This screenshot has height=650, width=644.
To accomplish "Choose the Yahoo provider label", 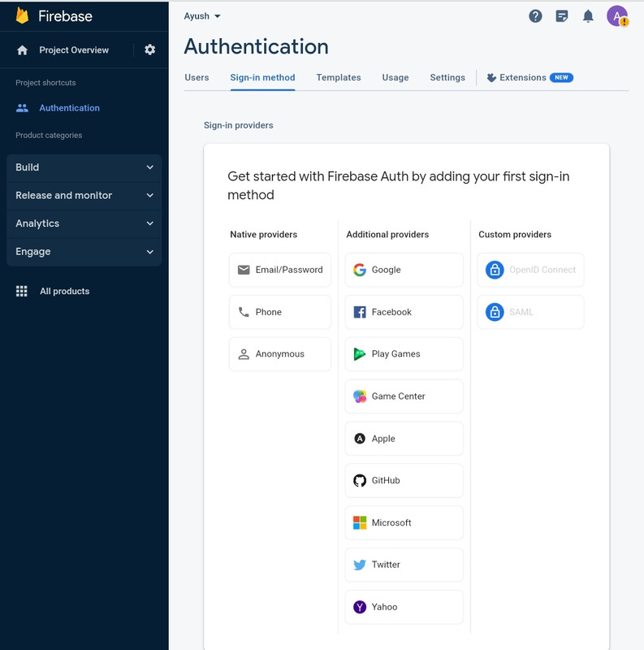I will (385, 607).
